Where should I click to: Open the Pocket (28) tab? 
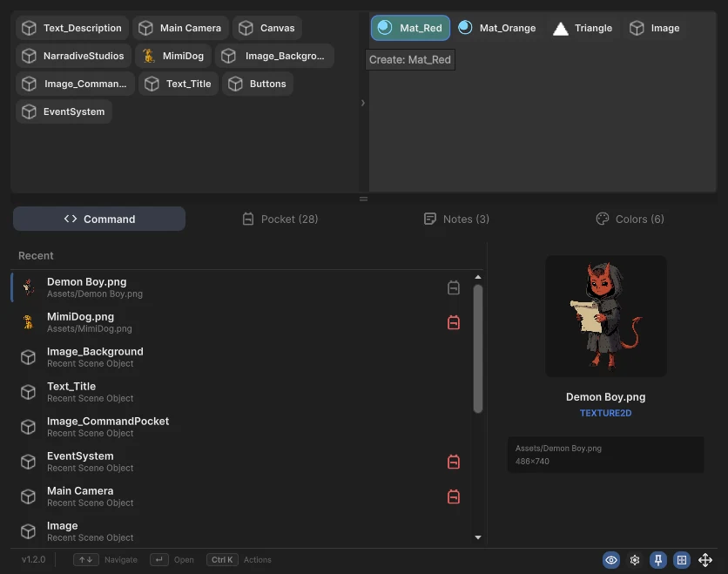280,219
